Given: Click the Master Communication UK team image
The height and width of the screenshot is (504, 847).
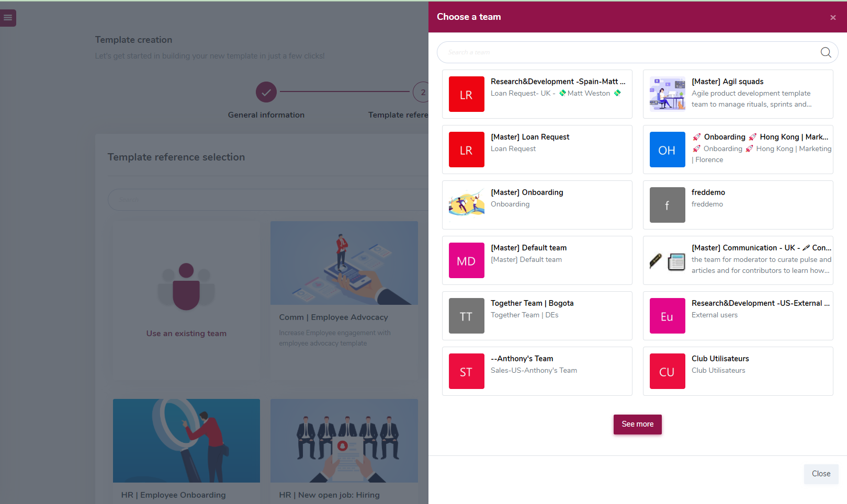Looking at the screenshot, I should point(667,260).
